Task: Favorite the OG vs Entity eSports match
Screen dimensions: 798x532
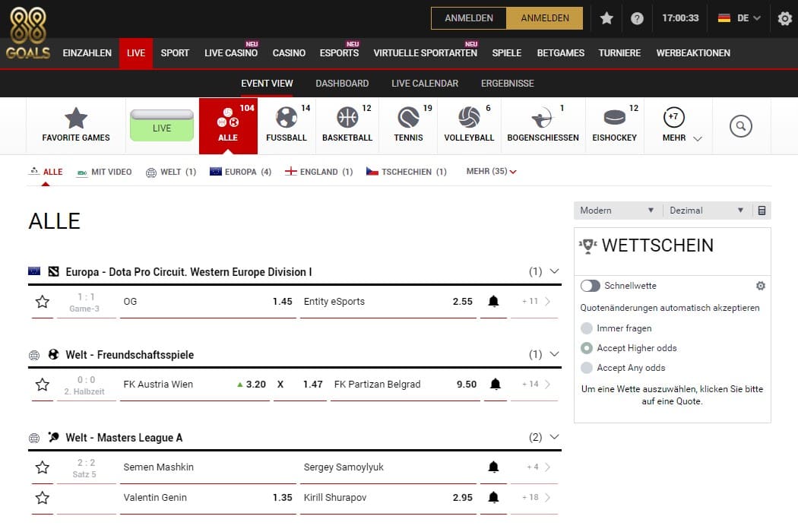Action: (43, 302)
